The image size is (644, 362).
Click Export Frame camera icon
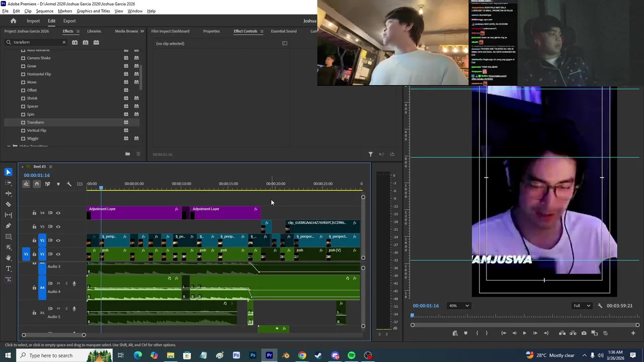click(584, 333)
